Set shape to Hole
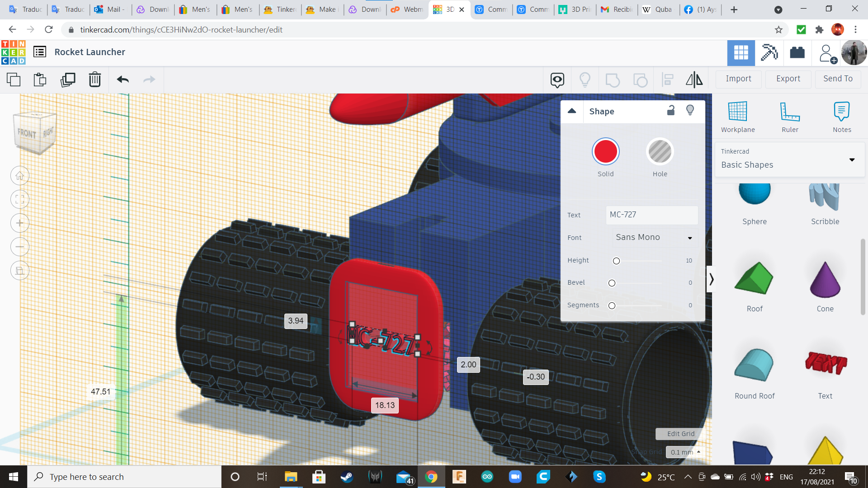The height and width of the screenshot is (488, 868). pyautogui.click(x=660, y=152)
